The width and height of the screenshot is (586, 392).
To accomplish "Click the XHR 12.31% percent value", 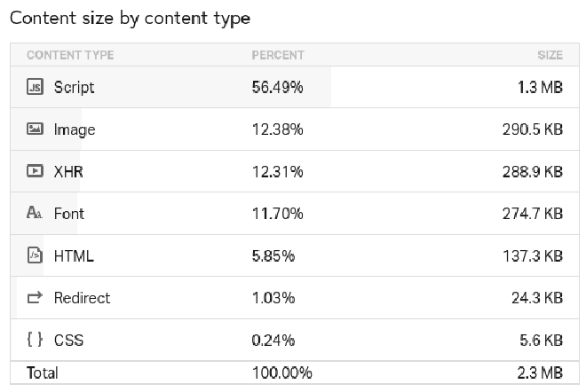I will [277, 171].
